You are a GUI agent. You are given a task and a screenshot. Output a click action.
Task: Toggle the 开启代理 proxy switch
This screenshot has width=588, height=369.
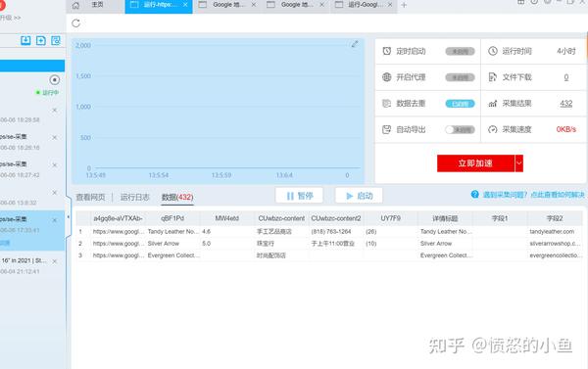(x=461, y=77)
